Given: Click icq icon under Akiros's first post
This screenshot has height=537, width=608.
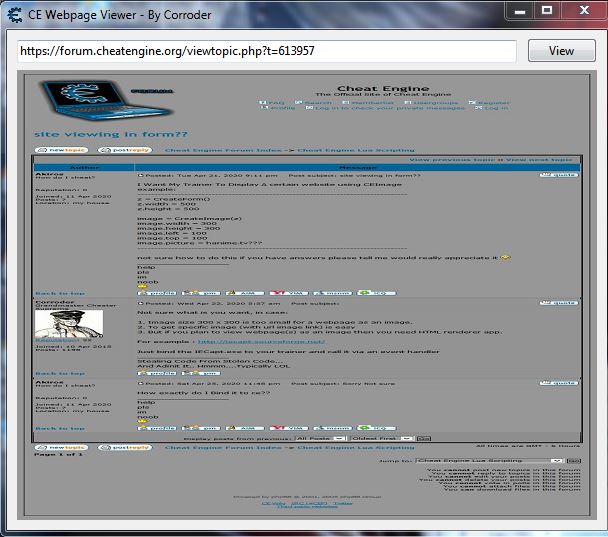Looking at the screenshot, I should 377,293.
